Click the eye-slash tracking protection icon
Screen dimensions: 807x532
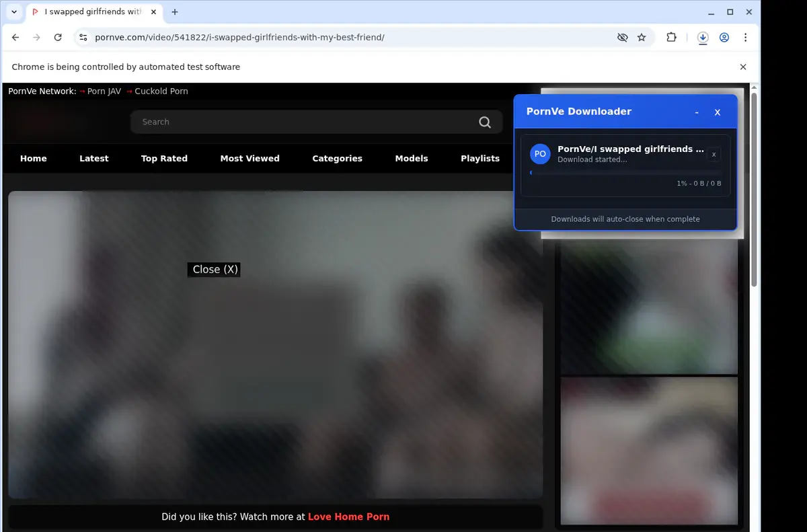(x=623, y=38)
